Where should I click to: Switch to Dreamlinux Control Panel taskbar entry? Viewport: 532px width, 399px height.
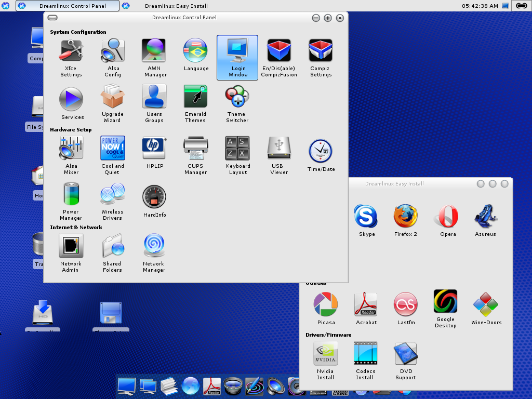(68, 6)
